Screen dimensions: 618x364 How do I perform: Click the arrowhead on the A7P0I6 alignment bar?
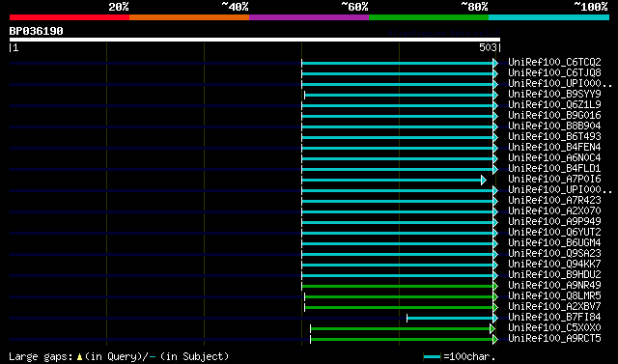click(484, 180)
